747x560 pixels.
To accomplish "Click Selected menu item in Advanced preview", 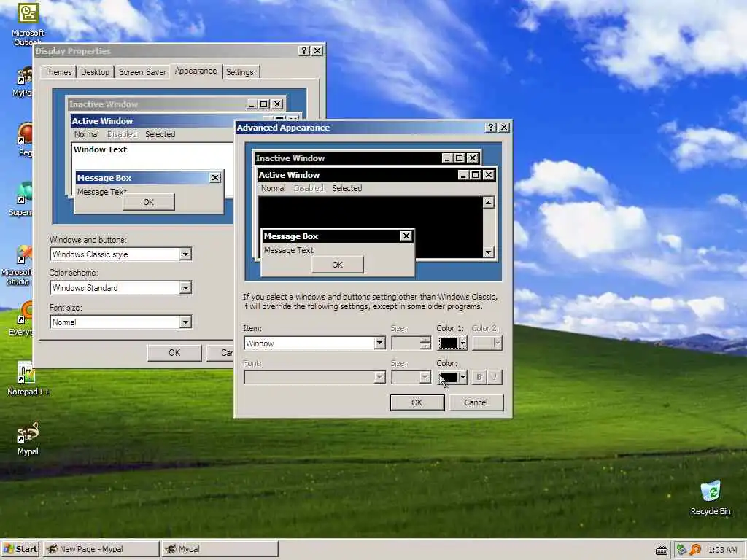I will tap(347, 188).
